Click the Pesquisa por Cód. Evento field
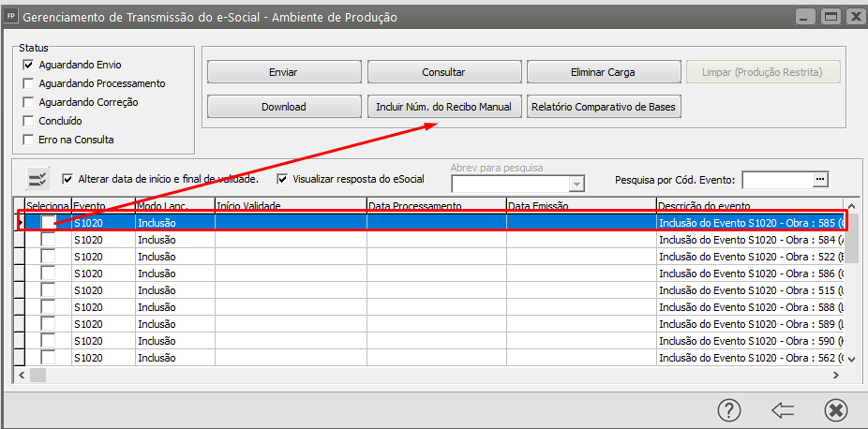This screenshot has width=868, height=429. coord(778,180)
